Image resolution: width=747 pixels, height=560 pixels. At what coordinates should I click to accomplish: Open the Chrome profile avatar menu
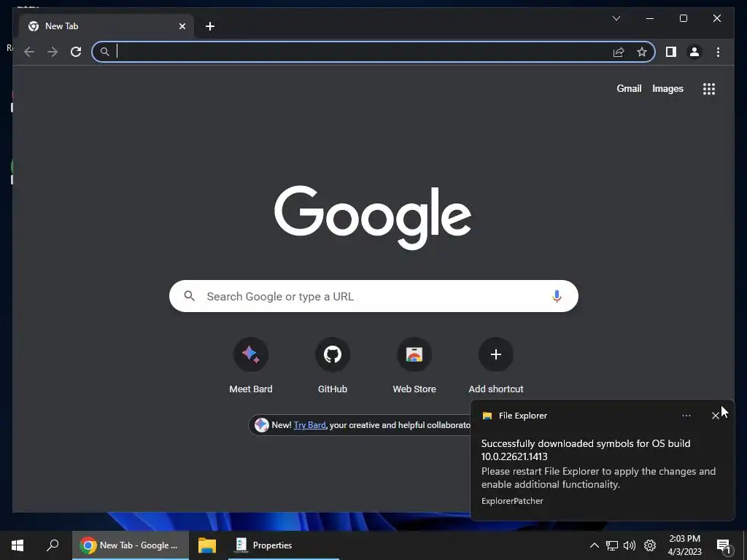694,52
